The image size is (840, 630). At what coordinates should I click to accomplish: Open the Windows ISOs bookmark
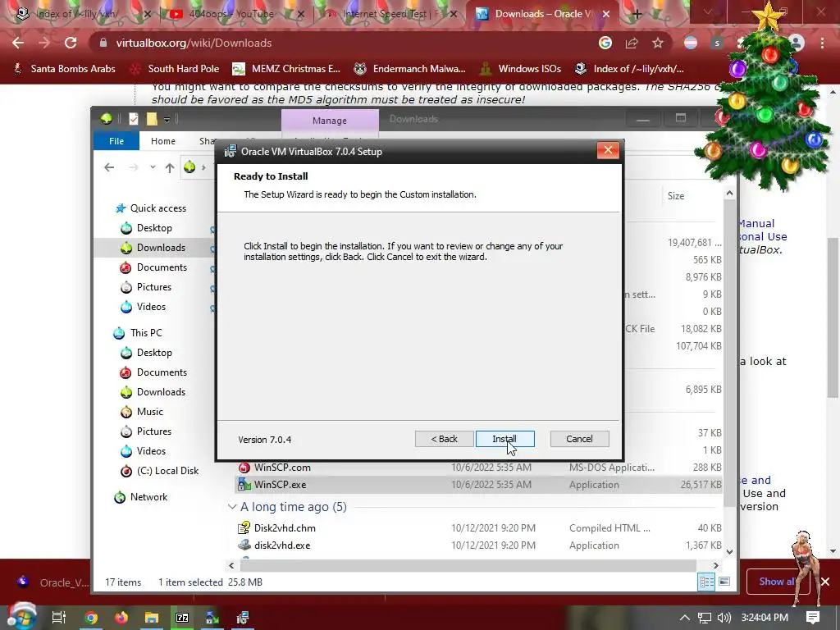coord(520,69)
